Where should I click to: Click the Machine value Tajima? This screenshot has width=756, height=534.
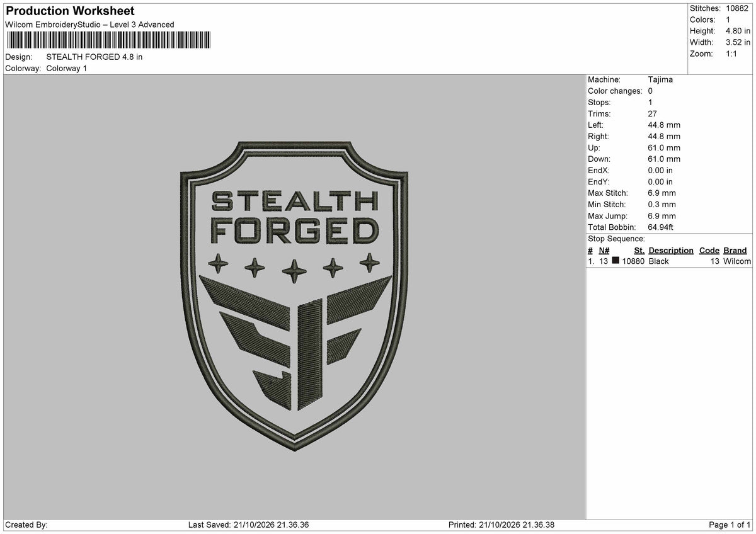pos(660,79)
